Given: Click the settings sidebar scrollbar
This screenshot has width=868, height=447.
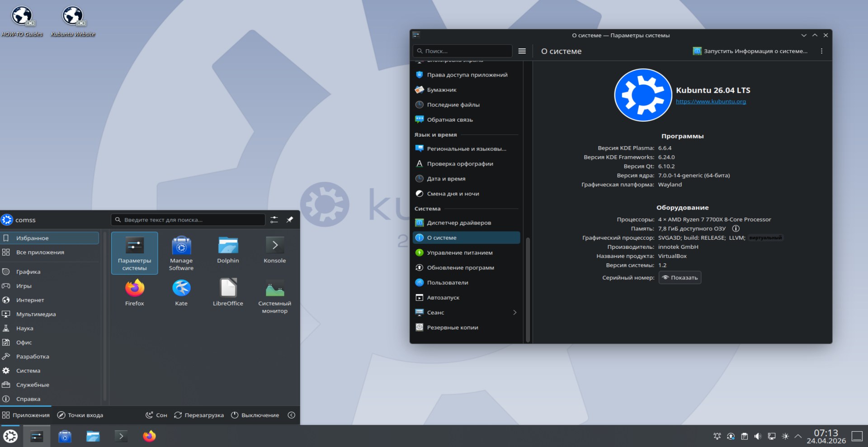Looking at the screenshot, I should (528, 290).
